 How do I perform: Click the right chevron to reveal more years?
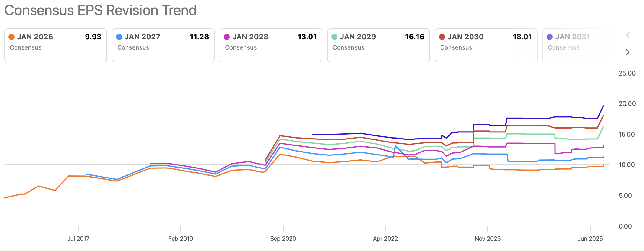tap(627, 52)
